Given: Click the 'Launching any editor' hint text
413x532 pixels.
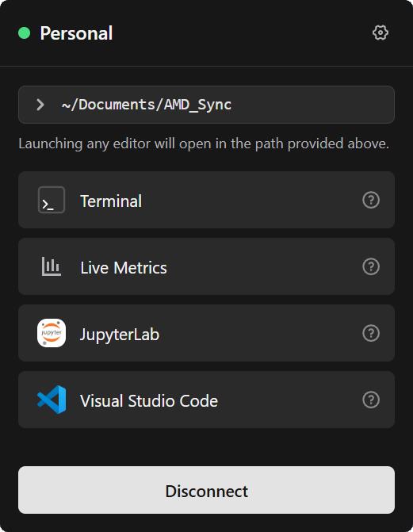Looking at the screenshot, I should pos(204,144).
